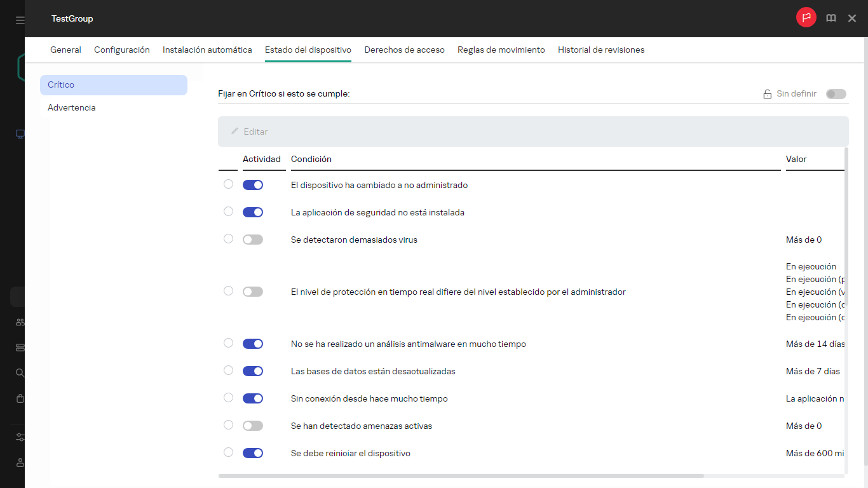Click the search icon in the sidebar
Viewport: 868px width, 488px height.
(x=19, y=373)
